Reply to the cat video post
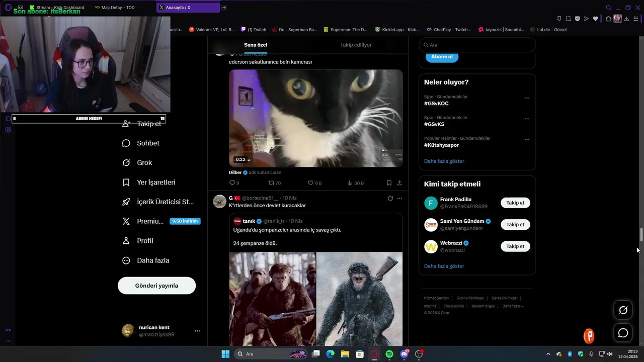644x362 pixels. pyautogui.click(x=234, y=183)
